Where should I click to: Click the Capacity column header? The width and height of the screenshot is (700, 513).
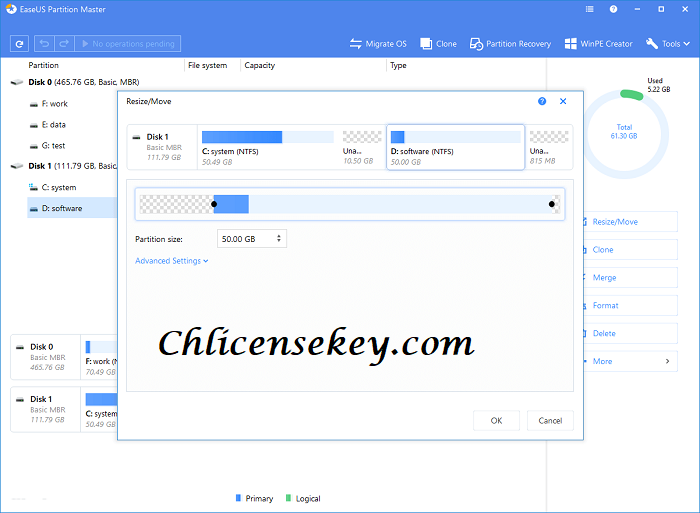tap(259, 65)
